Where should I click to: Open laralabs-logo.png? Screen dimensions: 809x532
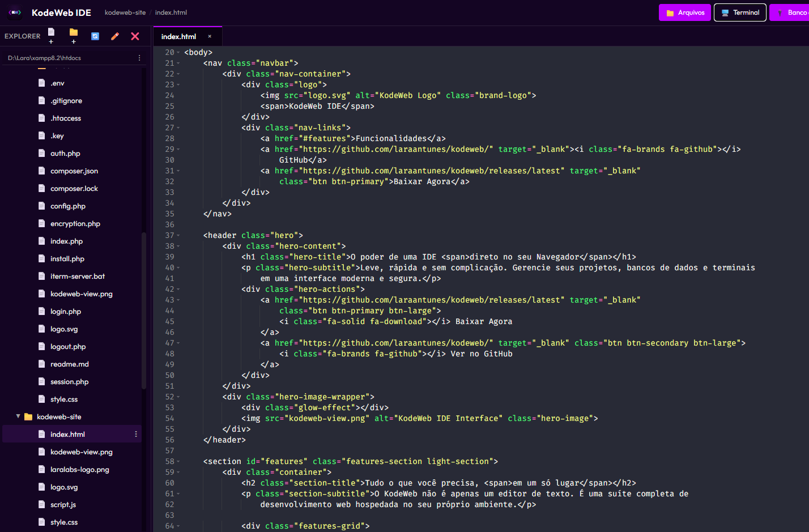72,469
